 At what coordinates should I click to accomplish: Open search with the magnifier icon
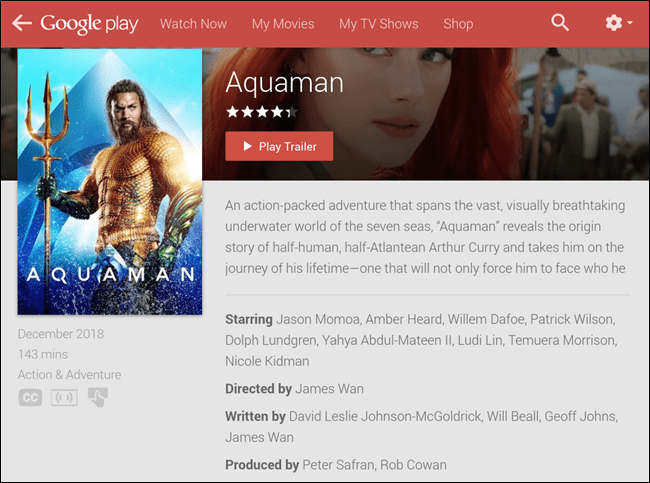click(560, 23)
